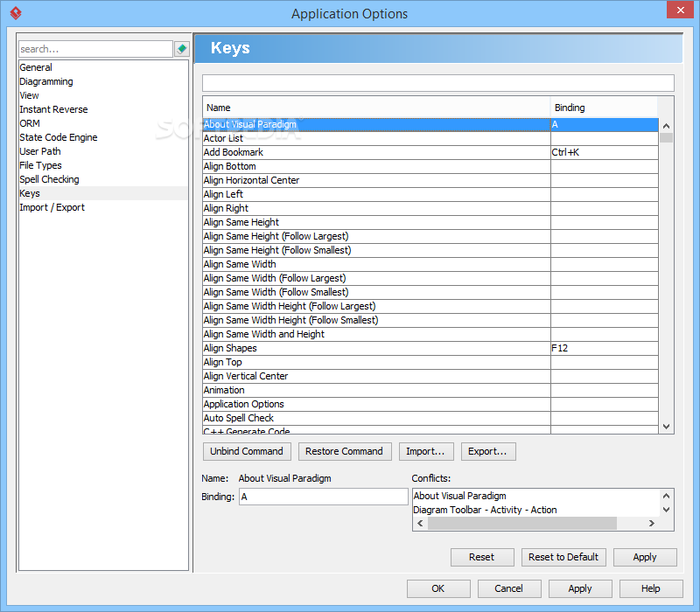Select the Add Bookmark row
Image resolution: width=700 pixels, height=612 pixels.
[x=430, y=152]
